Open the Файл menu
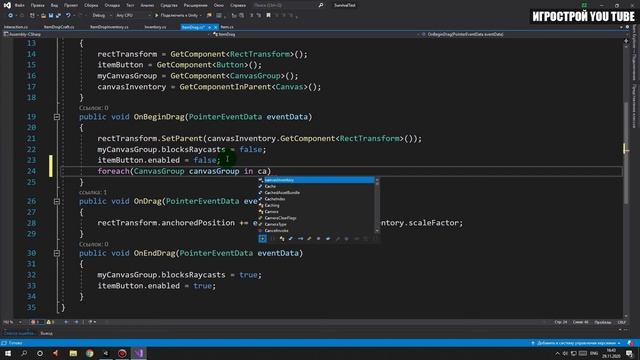Screen dimensions: 640x360 pyautogui.click(x=19, y=5)
